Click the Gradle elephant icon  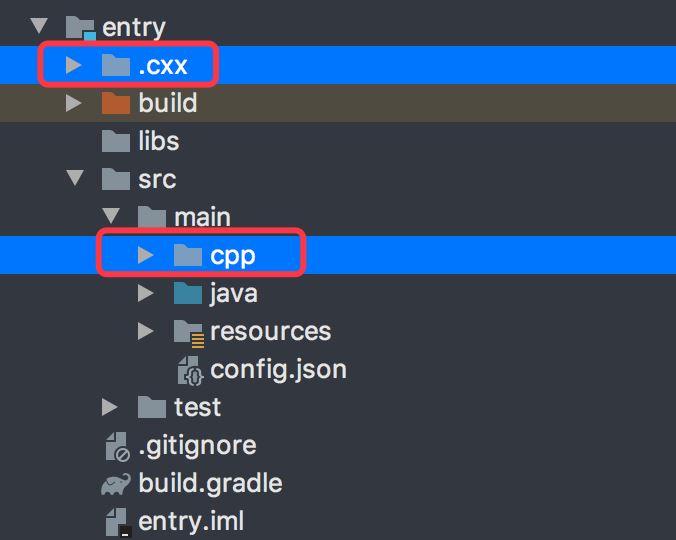[x=116, y=484]
